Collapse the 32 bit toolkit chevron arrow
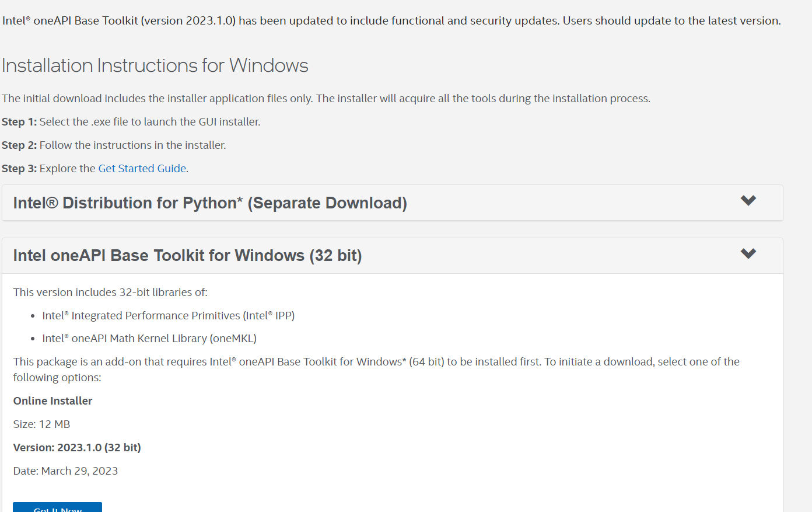 coord(748,254)
